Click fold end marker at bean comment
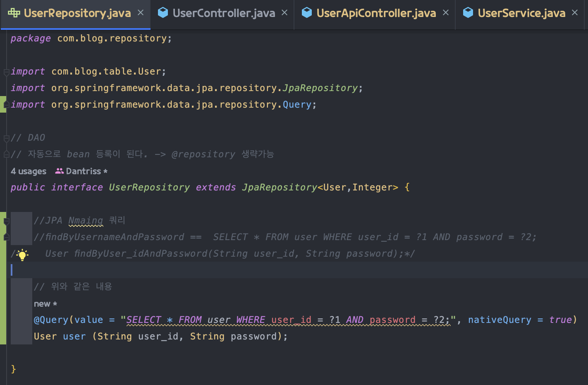588x385 pixels. click(6, 154)
